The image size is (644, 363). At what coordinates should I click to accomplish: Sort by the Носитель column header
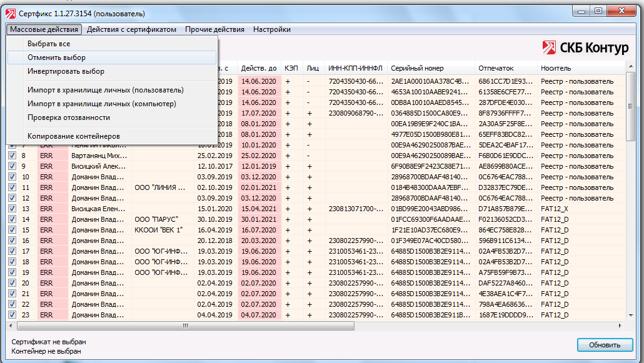point(581,68)
